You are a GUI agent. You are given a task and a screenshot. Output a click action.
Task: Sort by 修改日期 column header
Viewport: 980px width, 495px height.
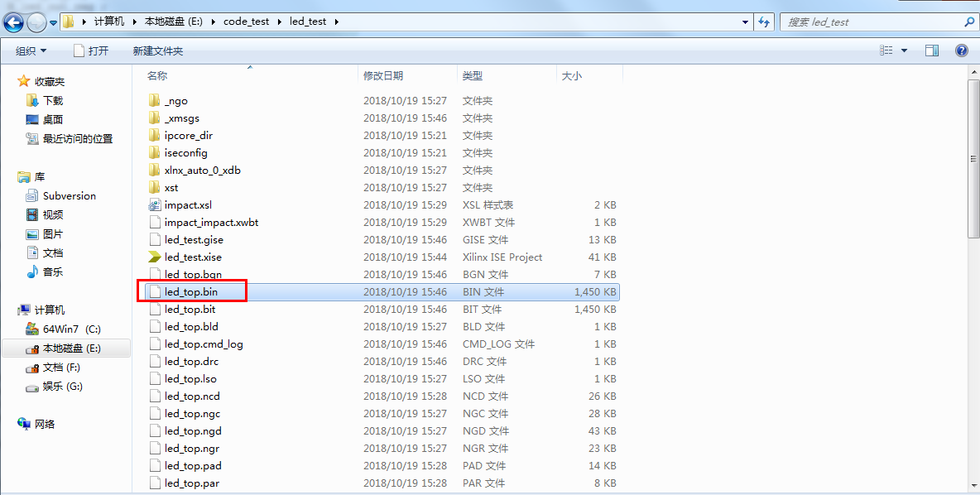coord(383,75)
